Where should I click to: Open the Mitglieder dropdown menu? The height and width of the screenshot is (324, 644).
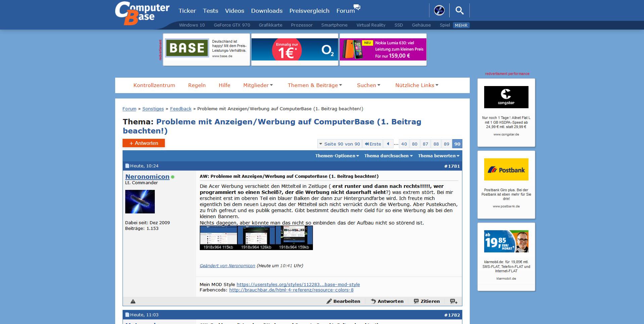(x=258, y=85)
